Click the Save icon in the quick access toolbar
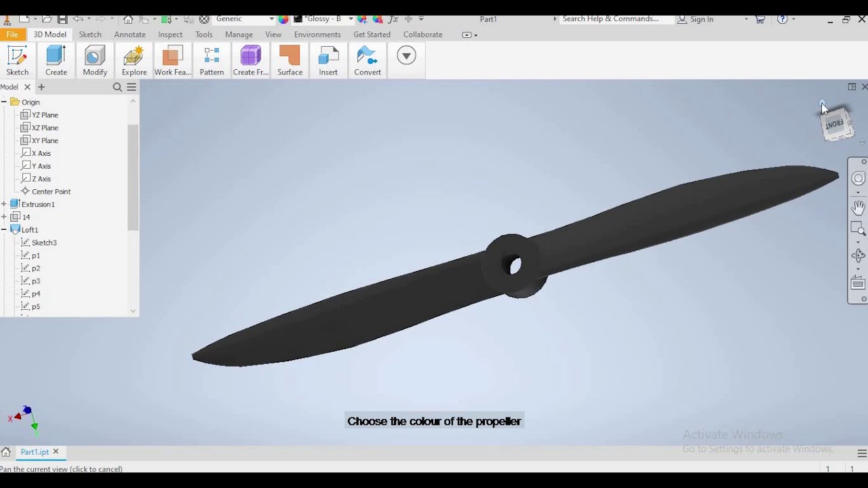Viewport: 868px width, 488px height. (x=62, y=19)
